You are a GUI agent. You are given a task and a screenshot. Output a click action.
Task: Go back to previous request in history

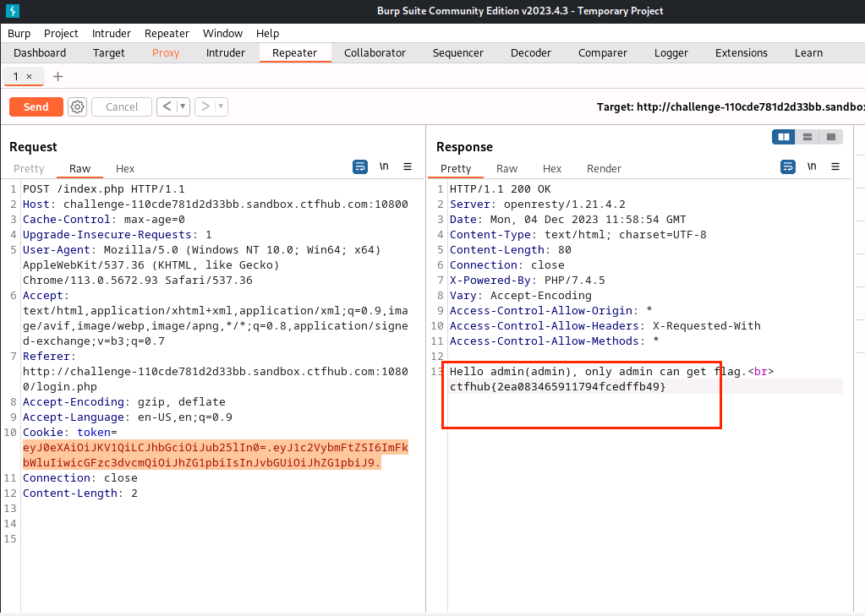[167, 106]
